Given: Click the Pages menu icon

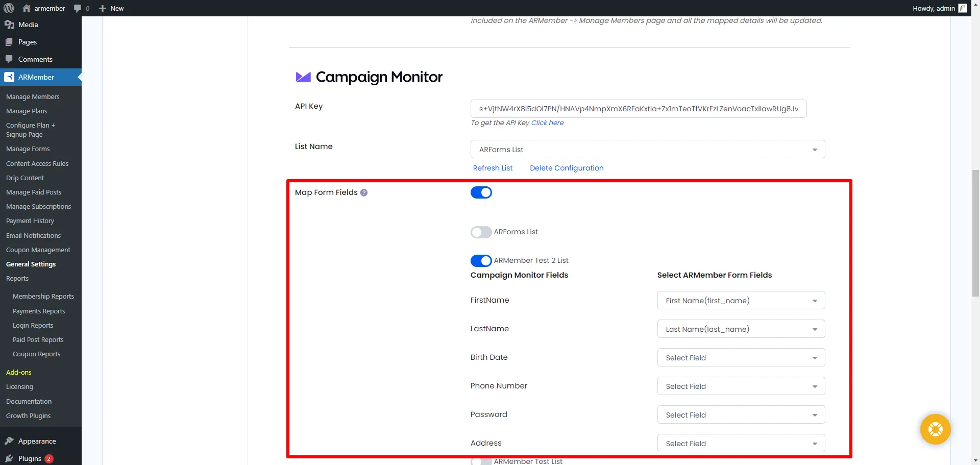Looking at the screenshot, I should (x=9, y=42).
